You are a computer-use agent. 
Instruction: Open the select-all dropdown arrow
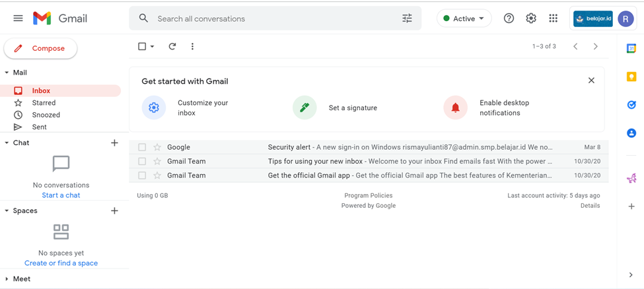(x=153, y=47)
